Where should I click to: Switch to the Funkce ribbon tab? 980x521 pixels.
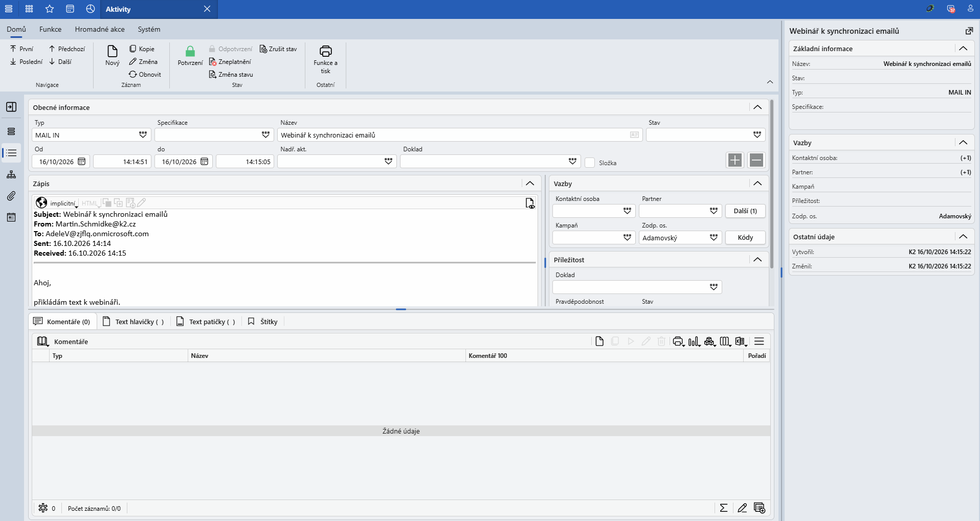click(x=50, y=29)
